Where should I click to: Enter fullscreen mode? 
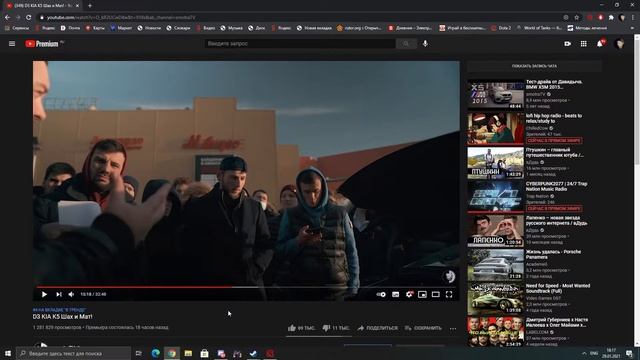449,294
